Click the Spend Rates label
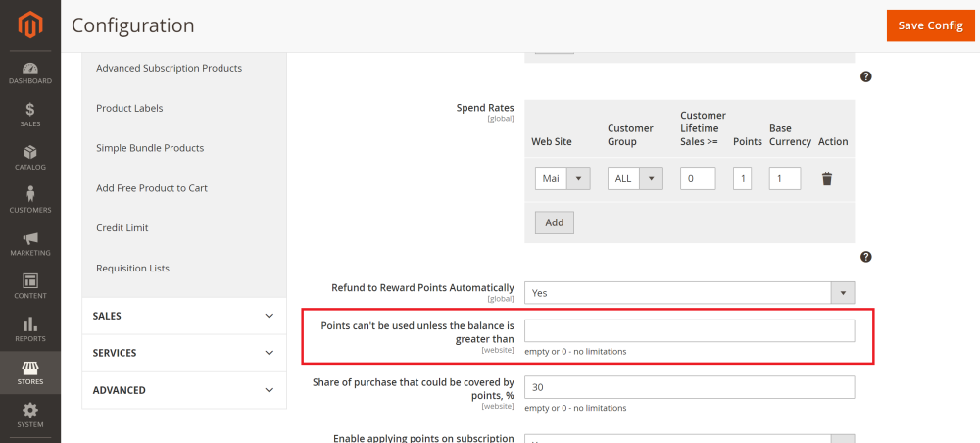Image resolution: width=980 pixels, height=443 pixels. 485,108
